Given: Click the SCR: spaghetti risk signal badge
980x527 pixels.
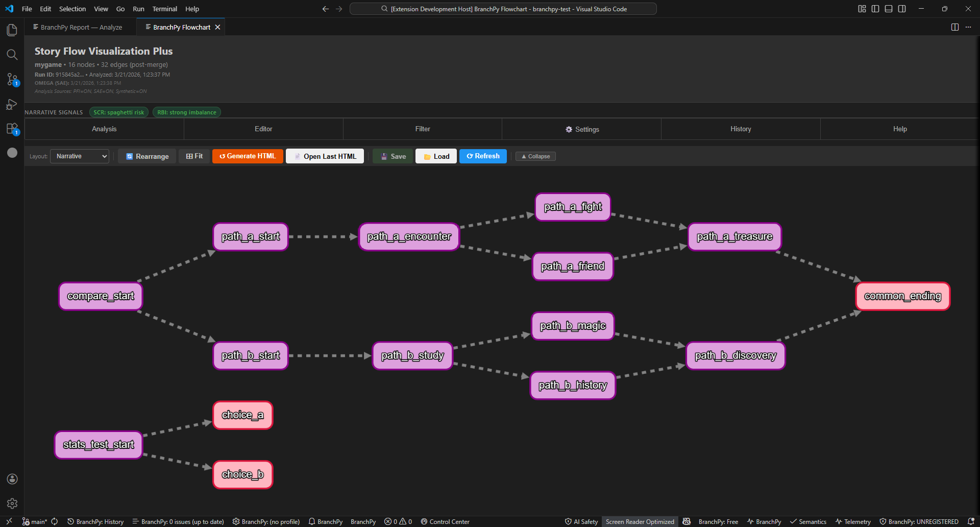Looking at the screenshot, I should tap(118, 112).
